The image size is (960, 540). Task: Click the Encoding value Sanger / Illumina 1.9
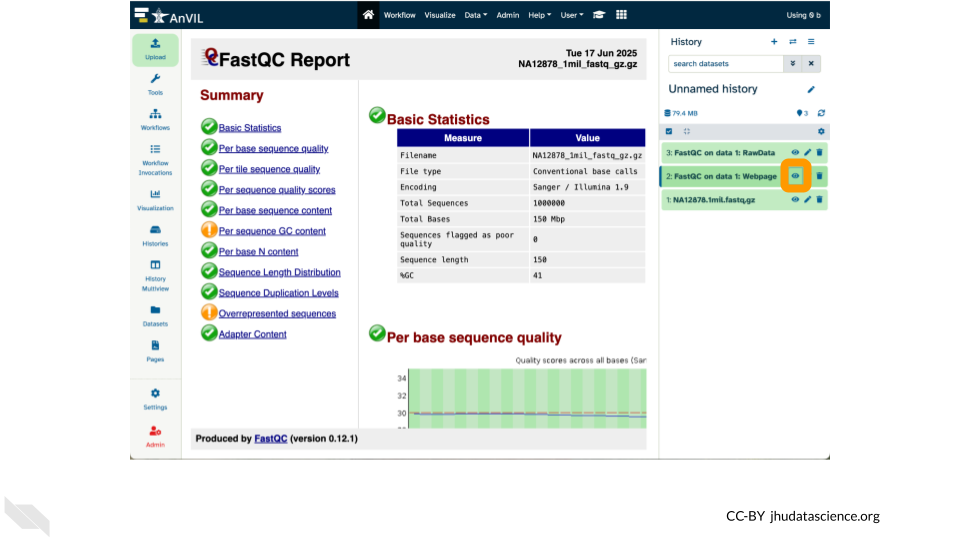pos(580,187)
